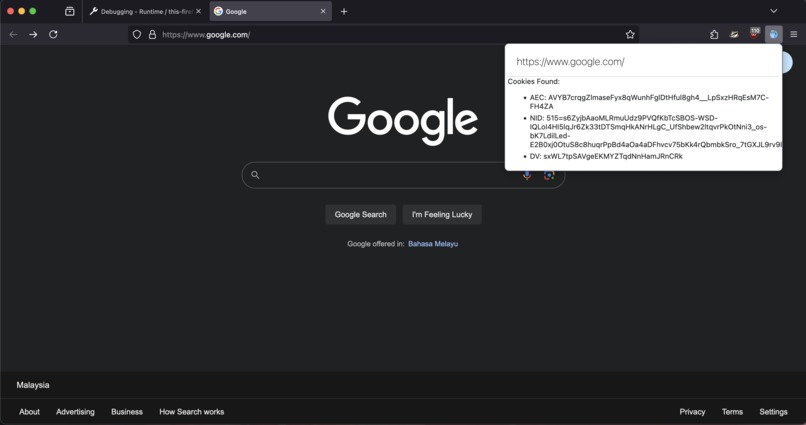The height and width of the screenshot is (425, 806).
Task: Click the Cookies Found label
Action: click(x=534, y=81)
